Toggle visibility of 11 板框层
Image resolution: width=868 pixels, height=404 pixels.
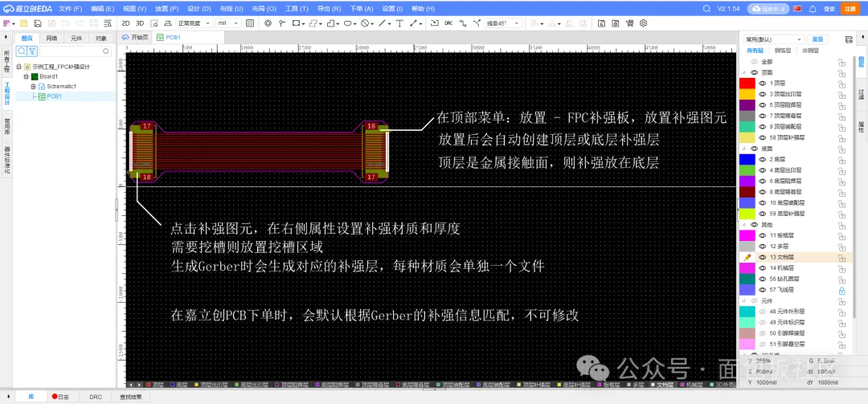tap(762, 235)
